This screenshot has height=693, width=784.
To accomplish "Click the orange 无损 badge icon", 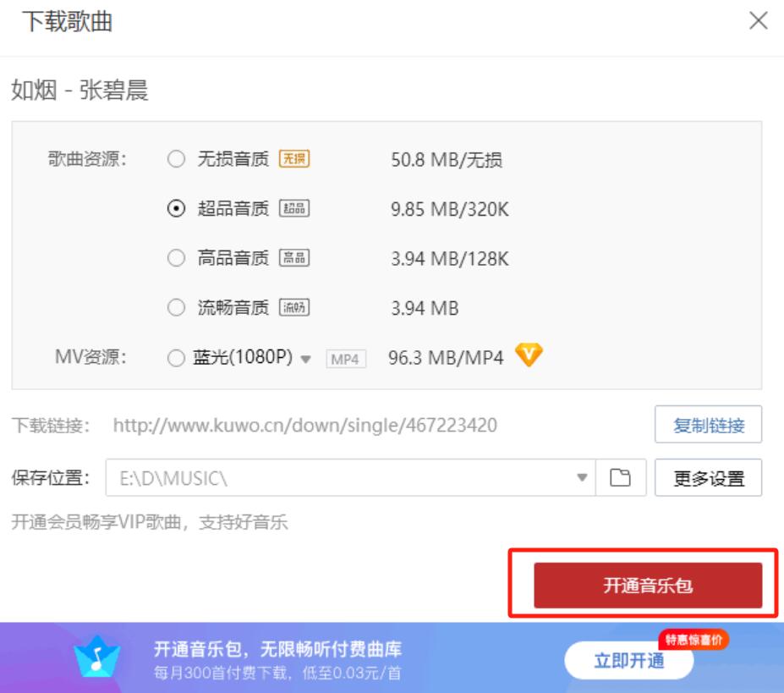I will (294, 159).
